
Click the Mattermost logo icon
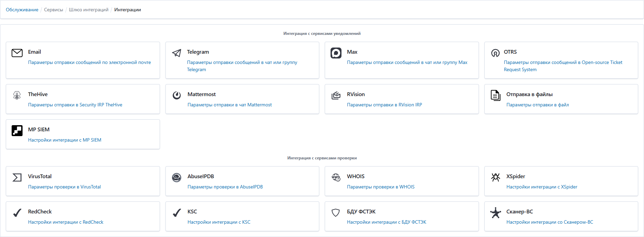pos(177,95)
